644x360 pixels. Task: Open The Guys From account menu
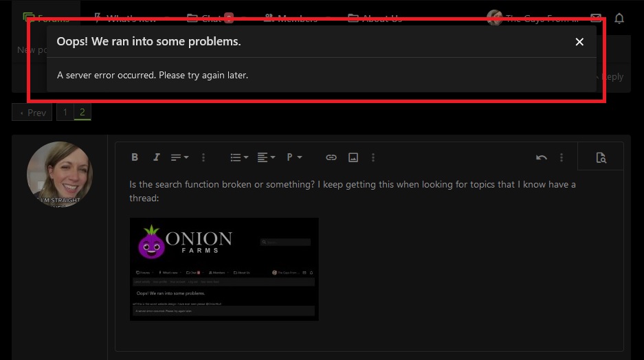[x=533, y=18]
